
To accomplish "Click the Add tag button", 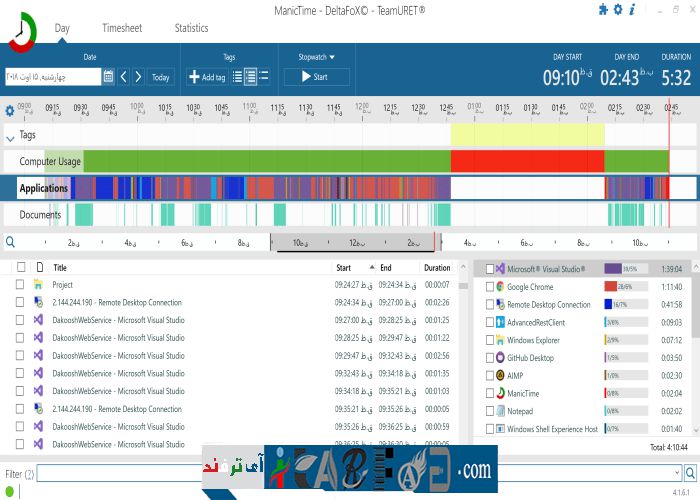I will (x=206, y=77).
